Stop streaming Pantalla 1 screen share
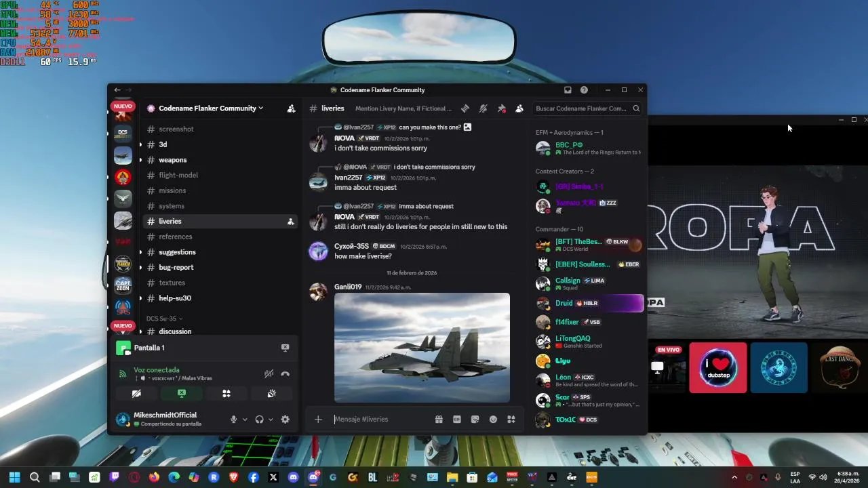 (285, 348)
